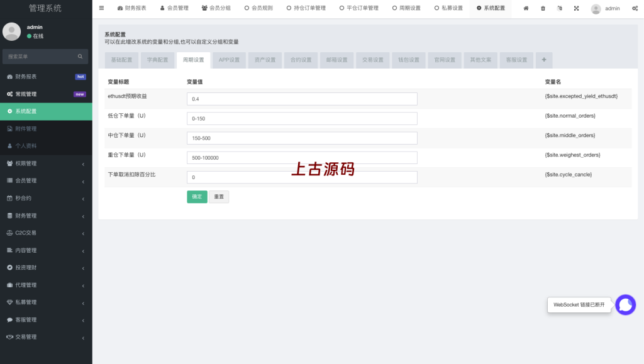Select 系统配置 top navigation tab

pos(491,8)
